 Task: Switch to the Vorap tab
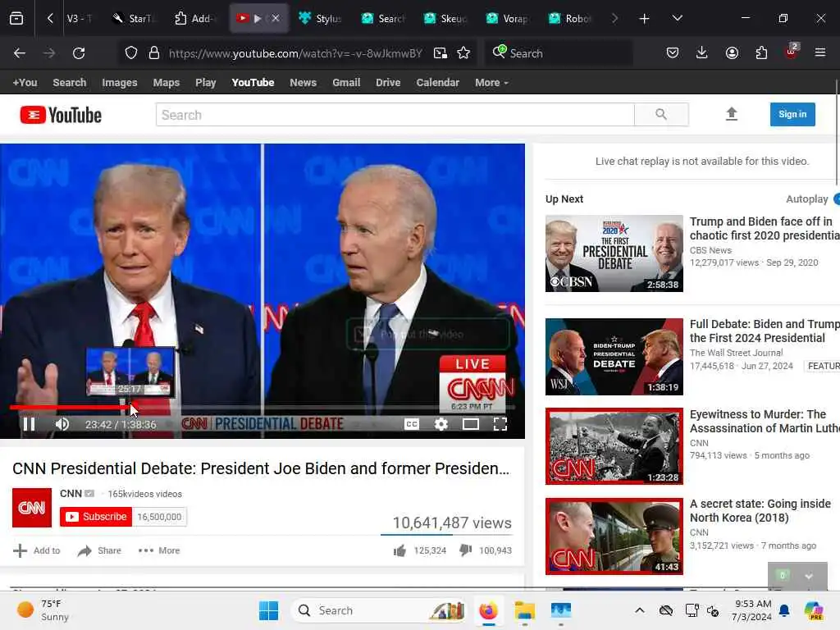click(x=509, y=18)
